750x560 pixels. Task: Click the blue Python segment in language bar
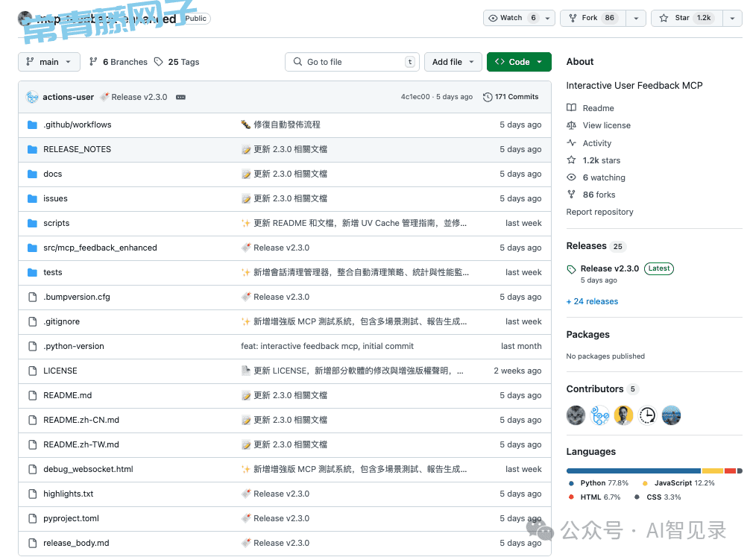(x=633, y=471)
